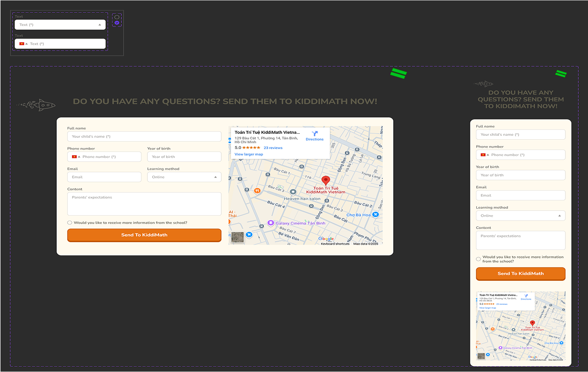Click the Heaven hair salon circle icon
Image resolution: width=588 pixels, height=372 pixels.
(293, 192)
